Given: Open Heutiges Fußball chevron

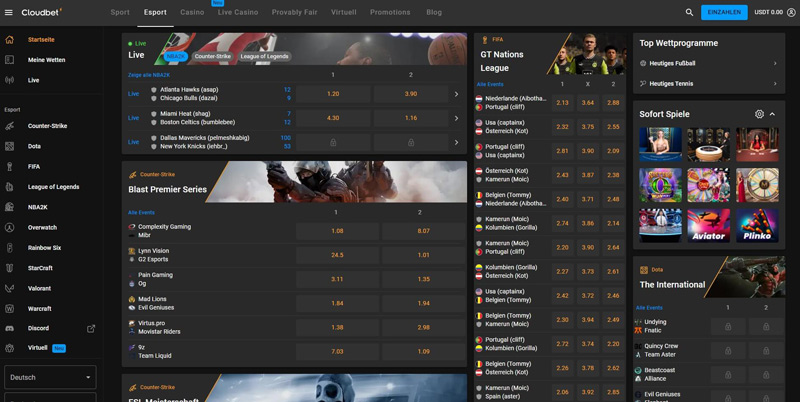Looking at the screenshot, I should click(775, 63).
